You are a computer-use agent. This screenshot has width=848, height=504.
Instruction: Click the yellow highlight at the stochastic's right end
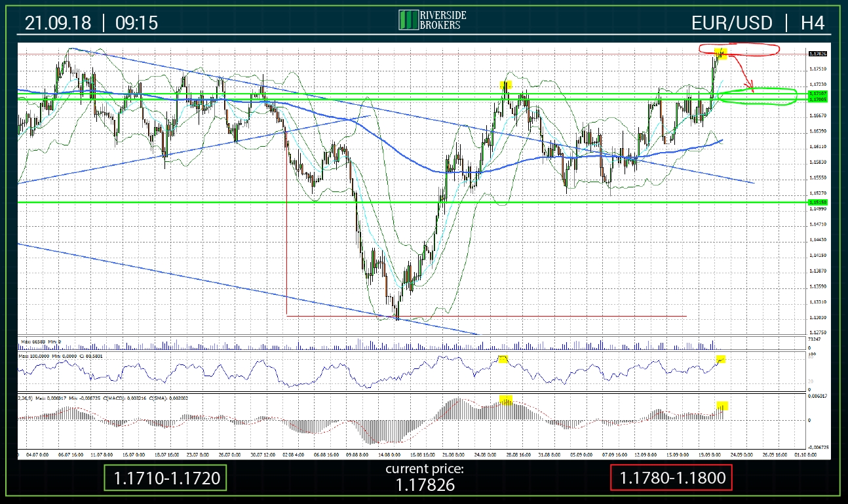pos(721,359)
